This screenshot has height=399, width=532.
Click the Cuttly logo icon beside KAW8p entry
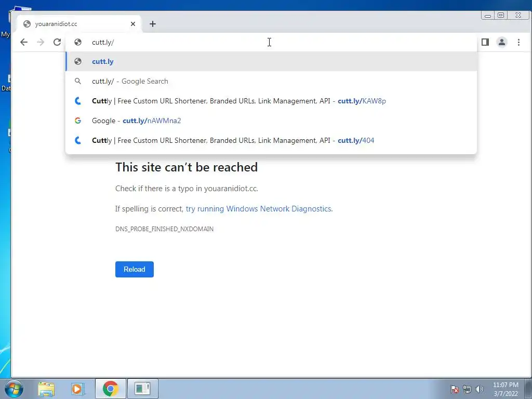click(78, 101)
